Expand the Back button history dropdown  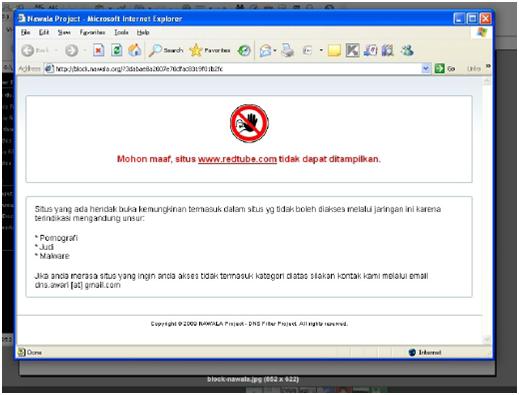pos(56,51)
